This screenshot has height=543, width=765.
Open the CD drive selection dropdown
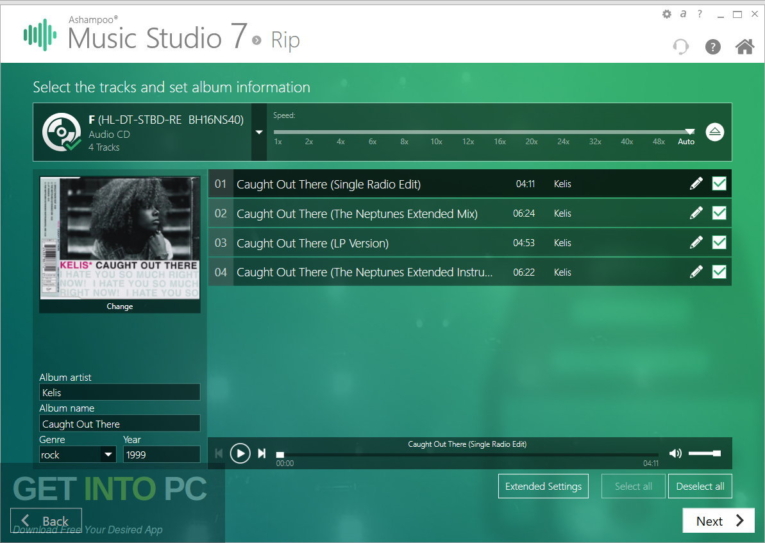pyautogui.click(x=259, y=132)
